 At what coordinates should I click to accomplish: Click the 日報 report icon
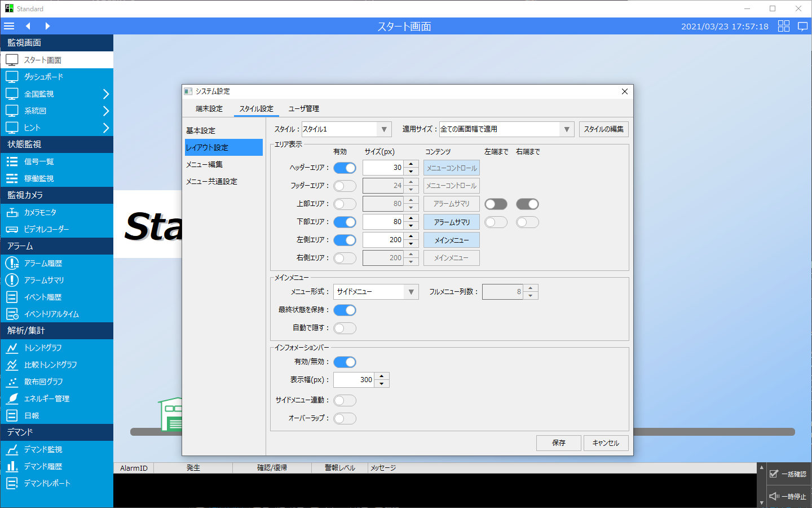(x=12, y=415)
